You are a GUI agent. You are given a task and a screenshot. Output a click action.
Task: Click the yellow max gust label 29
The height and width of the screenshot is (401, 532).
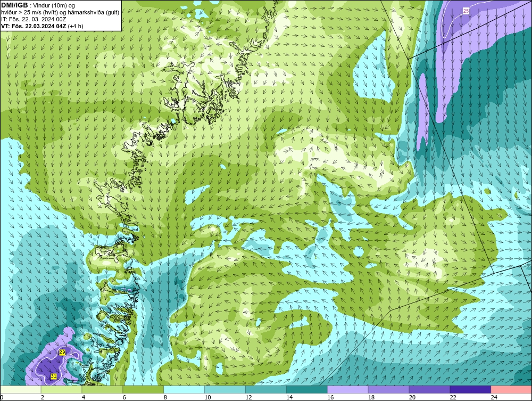click(x=62, y=353)
